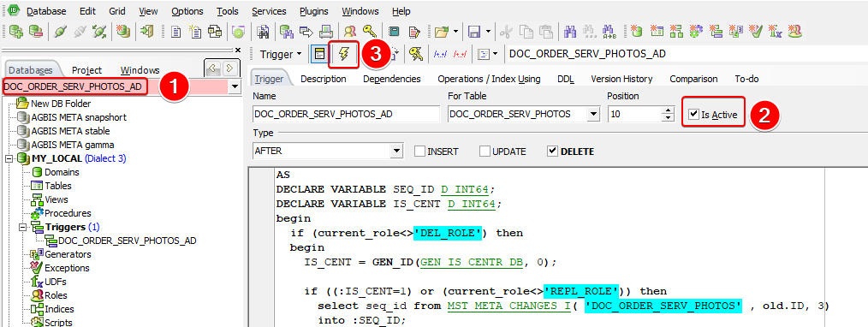The height and width of the screenshot is (327, 868).
Task: Collapse the Triggers tree node
Action: click(x=23, y=227)
